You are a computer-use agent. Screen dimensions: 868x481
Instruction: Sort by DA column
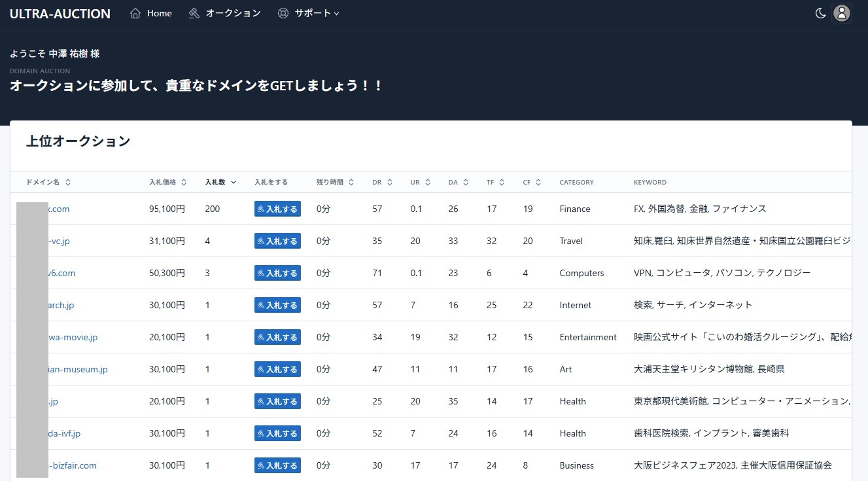(x=458, y=183)
